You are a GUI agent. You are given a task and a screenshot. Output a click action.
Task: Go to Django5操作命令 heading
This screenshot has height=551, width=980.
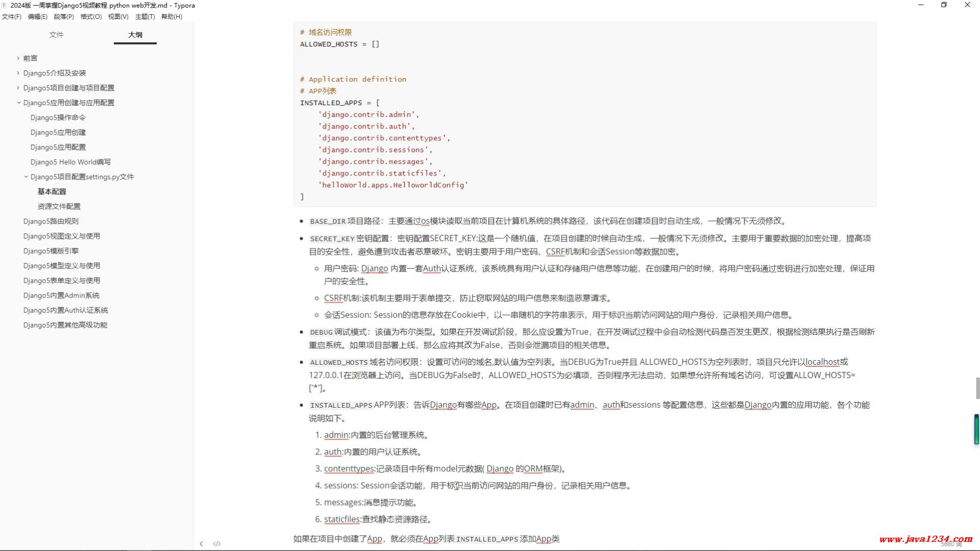(x=58, y=117)
